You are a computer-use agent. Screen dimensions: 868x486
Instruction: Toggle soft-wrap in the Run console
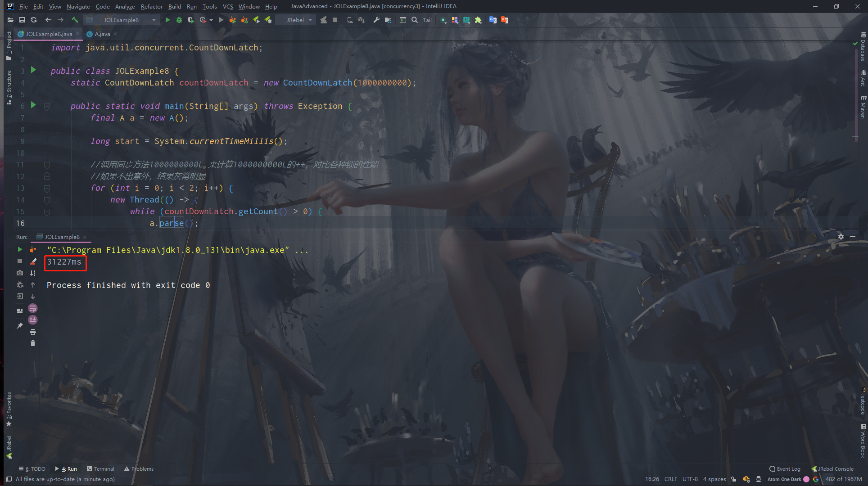pyautogui.click(x=33, y=308)
